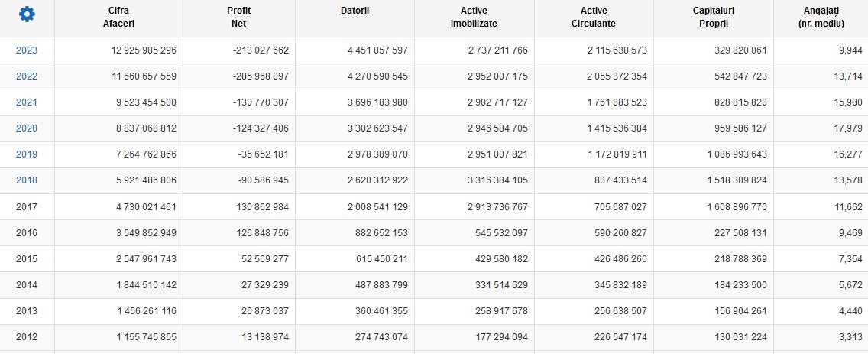The width and height of the screenshot is (868, 354).
Task: Click the 2017 row year cell
Action: coord(27,207)
